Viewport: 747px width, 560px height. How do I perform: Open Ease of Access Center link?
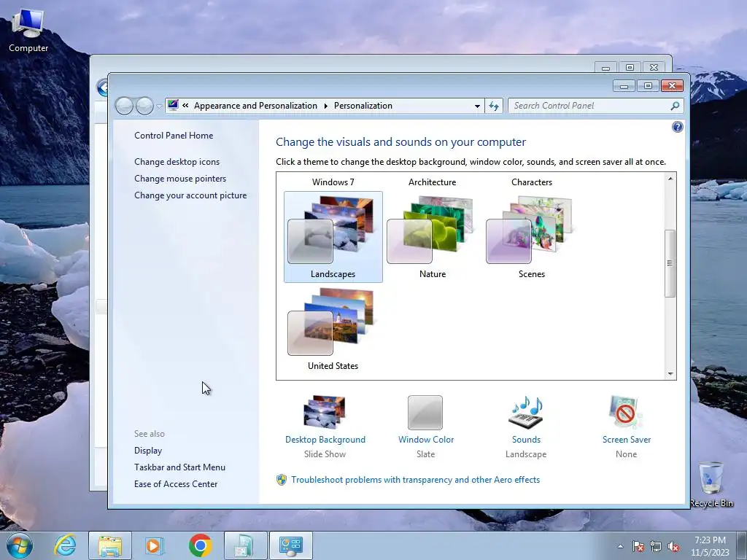[175, 484]
